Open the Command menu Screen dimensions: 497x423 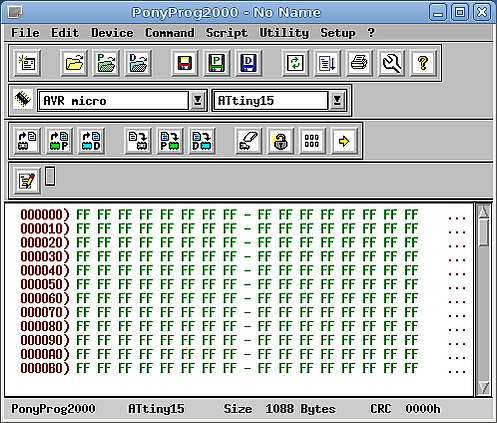click(x=170, y=33)
